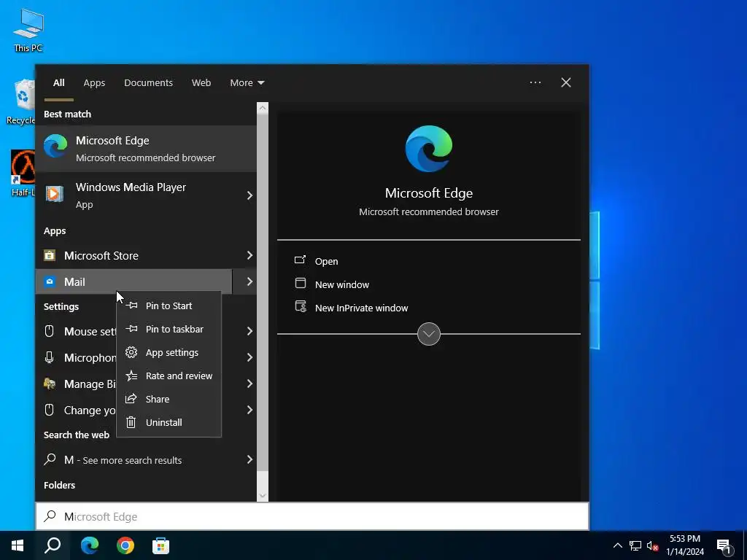Choose Uninstall in the context menu

[x=169, y=422]
